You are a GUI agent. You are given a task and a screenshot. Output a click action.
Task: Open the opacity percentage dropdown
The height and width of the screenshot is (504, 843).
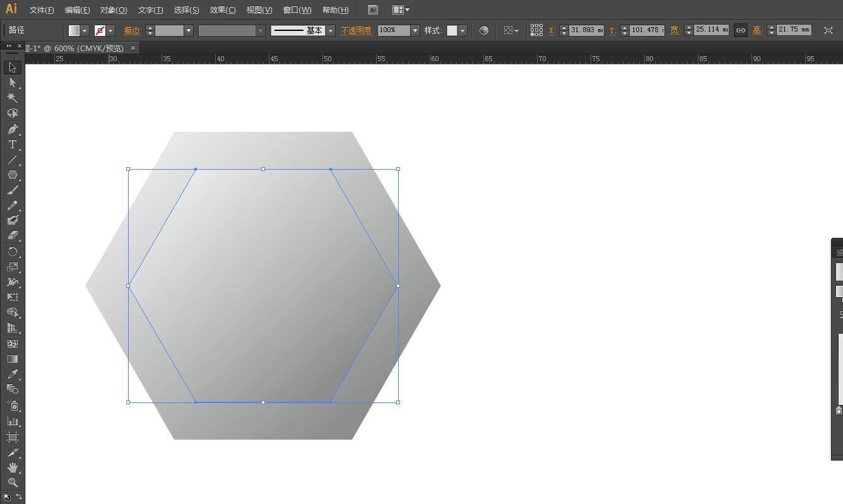[415, 30]
